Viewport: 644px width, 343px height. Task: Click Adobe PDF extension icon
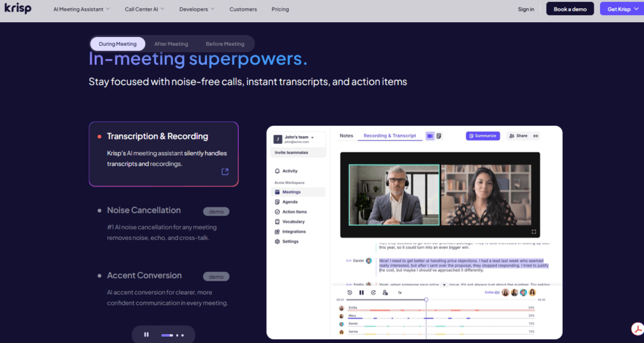click(x=637, y=329)
